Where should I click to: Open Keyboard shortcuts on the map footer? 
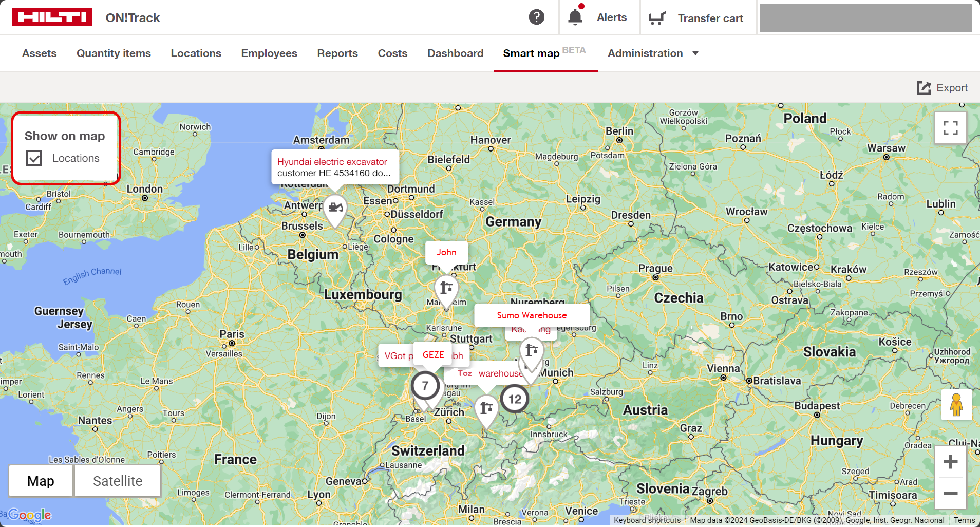point(647,520)
